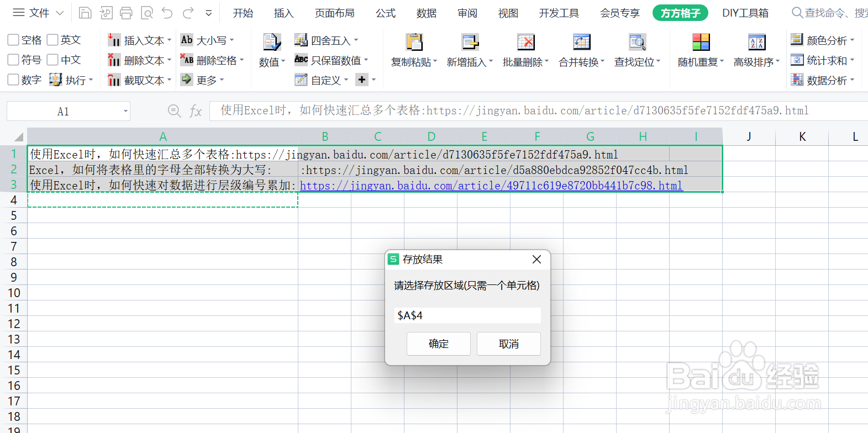The image size is (868, 433).
Task: Click the 数据分析 icon
Action: point(797,80)
